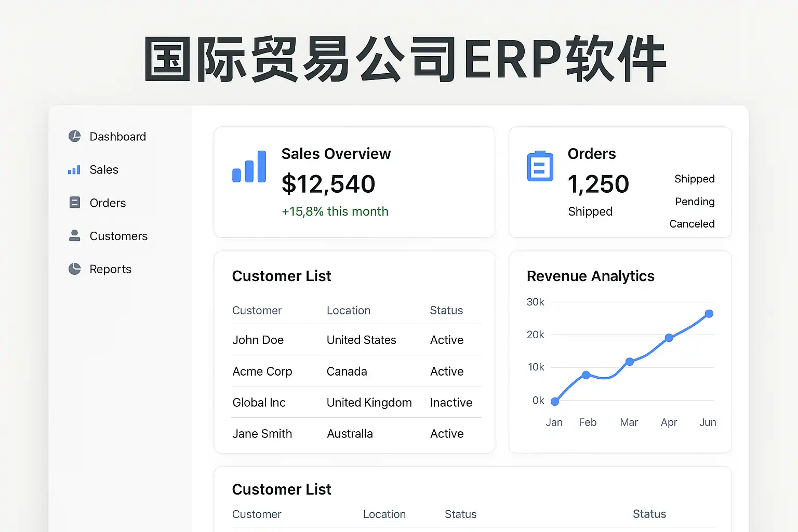Click the Jun data point on revenue chart
This screenshot has width=798, height=532.
(709, 314)
